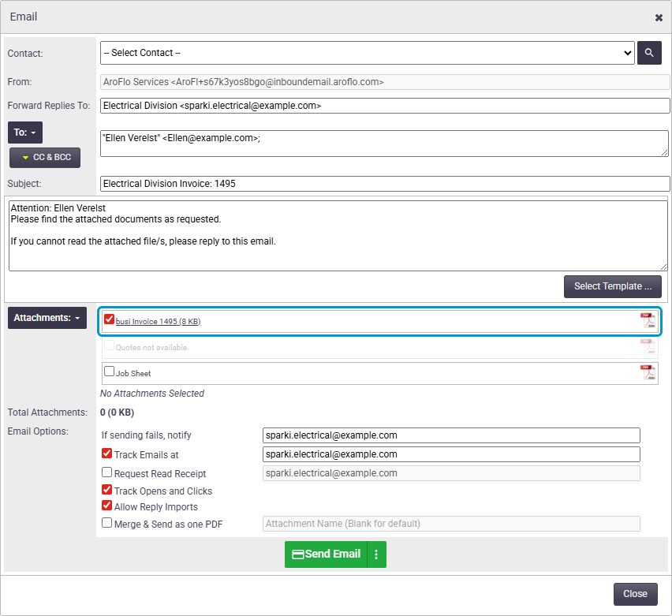Expand the To: recipient dropdown
672x616 pixels.
25,133
